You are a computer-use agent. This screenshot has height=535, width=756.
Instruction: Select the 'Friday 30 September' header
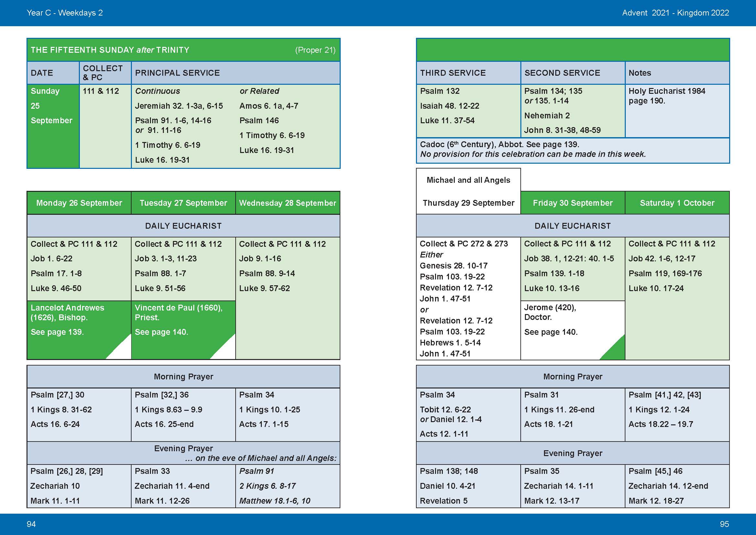point(573,203)
